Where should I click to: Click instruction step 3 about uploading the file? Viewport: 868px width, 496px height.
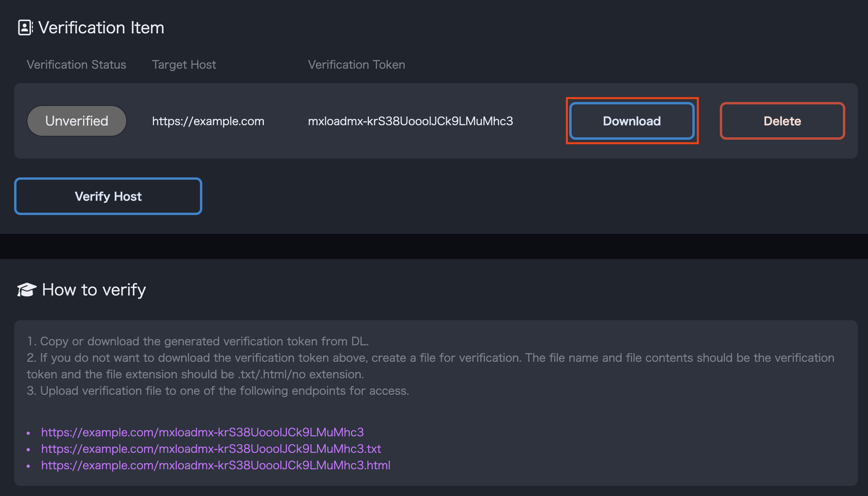pyautogui.click(x=218, y=390)
